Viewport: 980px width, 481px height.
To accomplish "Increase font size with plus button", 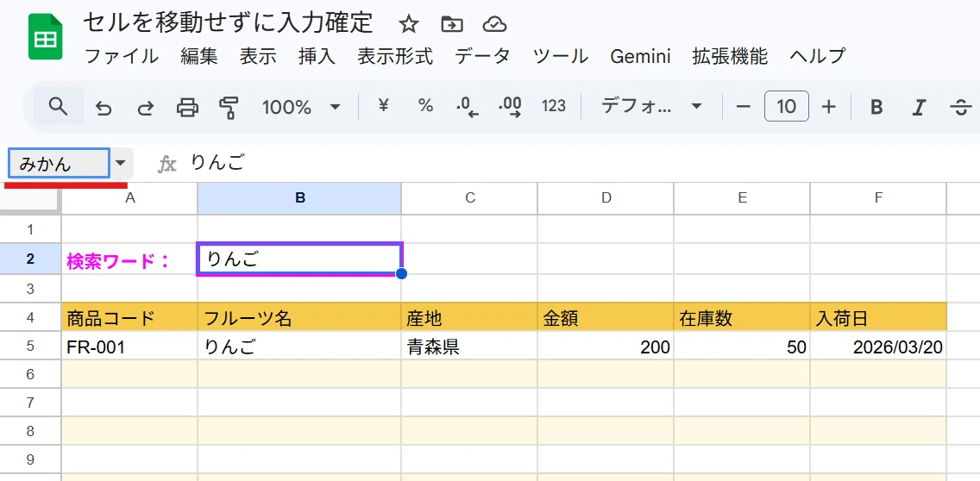I will point(829,107).
